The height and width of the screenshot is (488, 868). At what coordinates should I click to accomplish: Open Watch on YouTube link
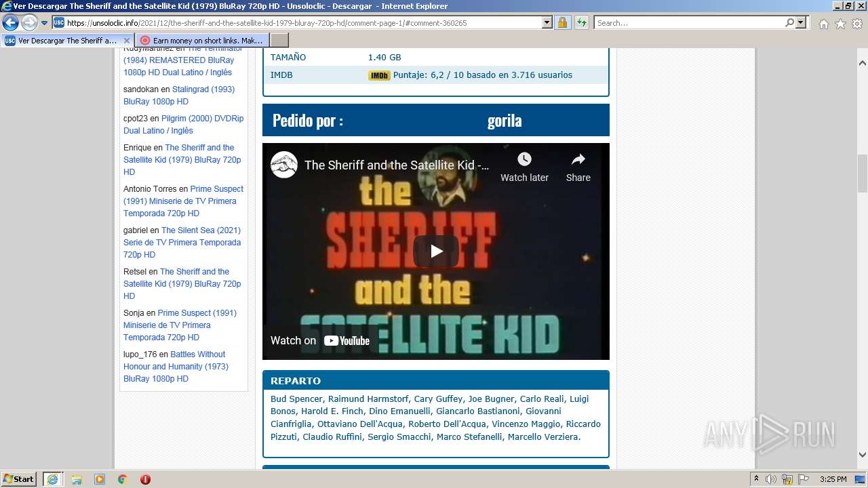coord(320,340)
